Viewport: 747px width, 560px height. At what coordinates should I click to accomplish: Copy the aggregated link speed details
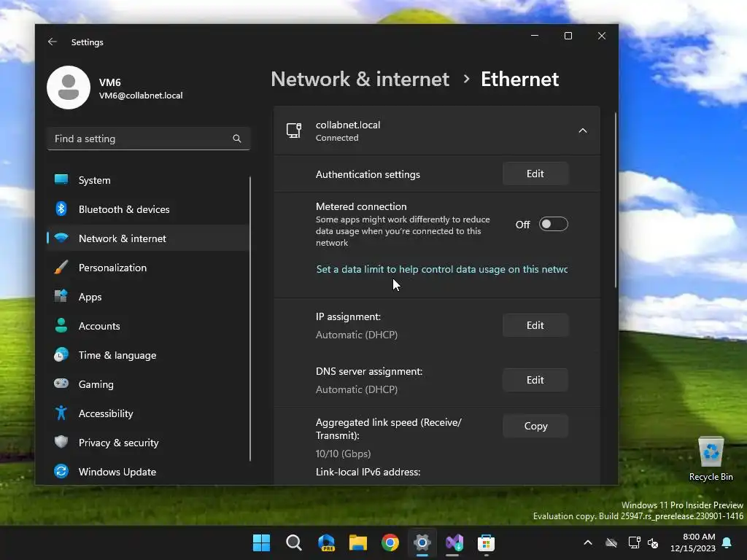tap(535, 426)
